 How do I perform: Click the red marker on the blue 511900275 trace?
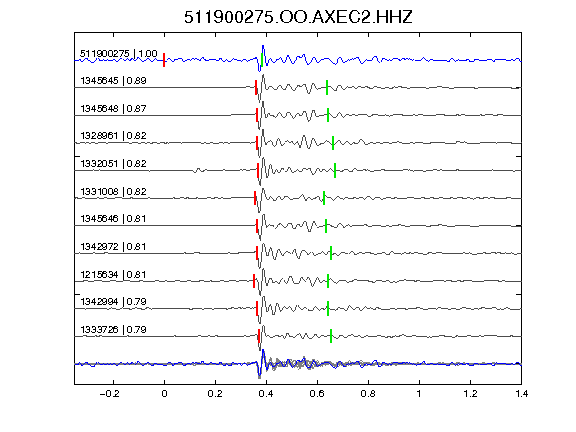tap(164, 60)
